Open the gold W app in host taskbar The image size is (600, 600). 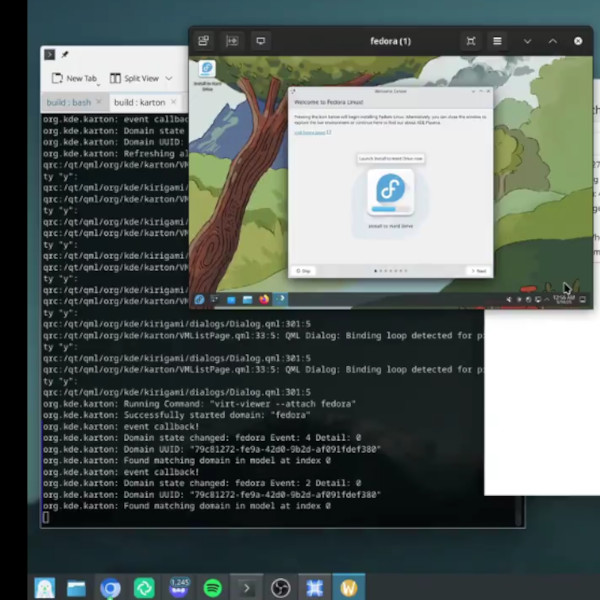pos(349,587)
